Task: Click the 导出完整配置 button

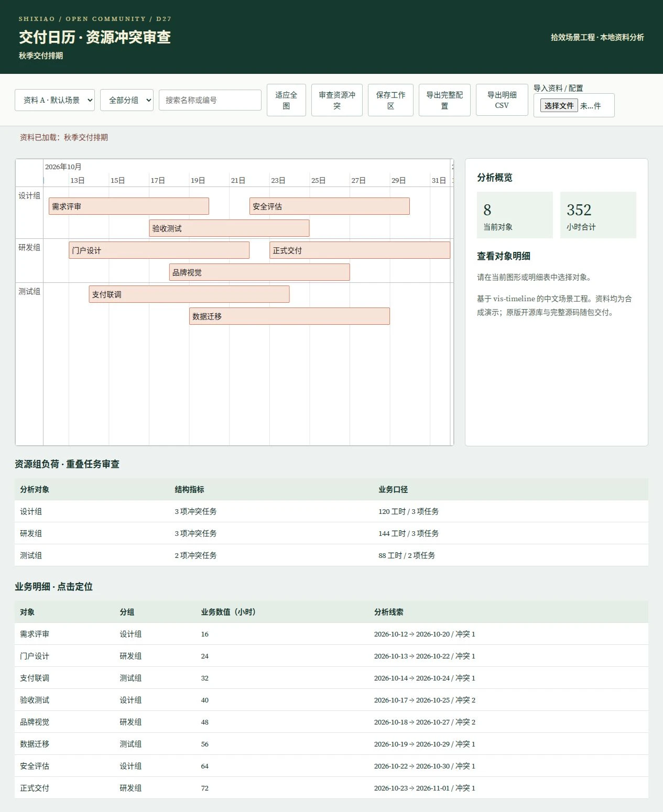Action: pyautogui.click(x=444, y=100)
